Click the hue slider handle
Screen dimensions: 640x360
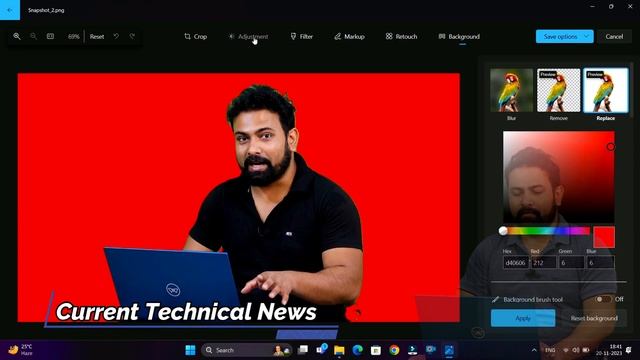pos(503,231)
